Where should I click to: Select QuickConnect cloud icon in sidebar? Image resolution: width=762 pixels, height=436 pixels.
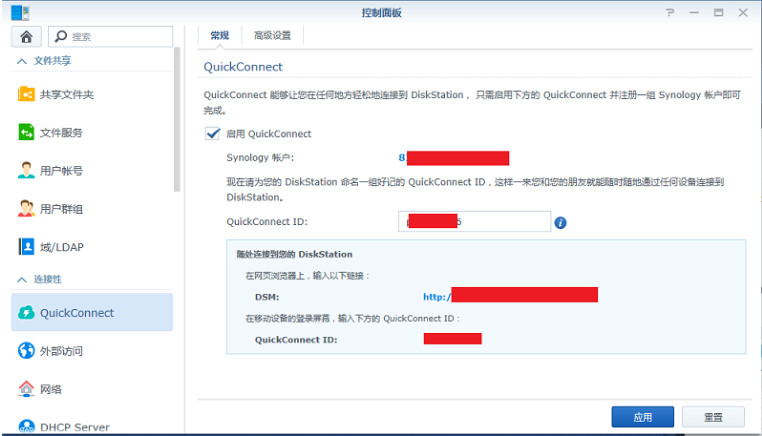point(26,312)
